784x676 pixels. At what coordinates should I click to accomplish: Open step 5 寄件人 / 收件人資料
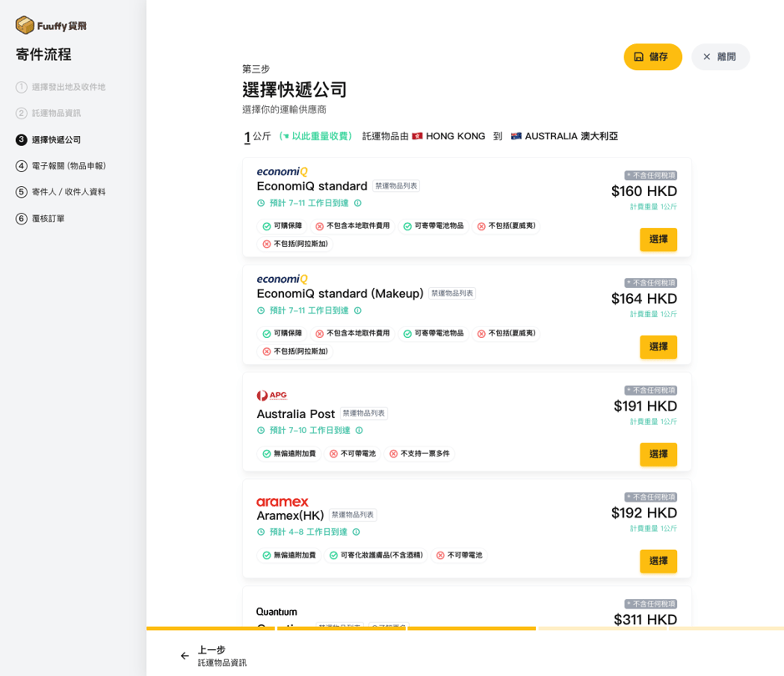(x=68, y=192)
